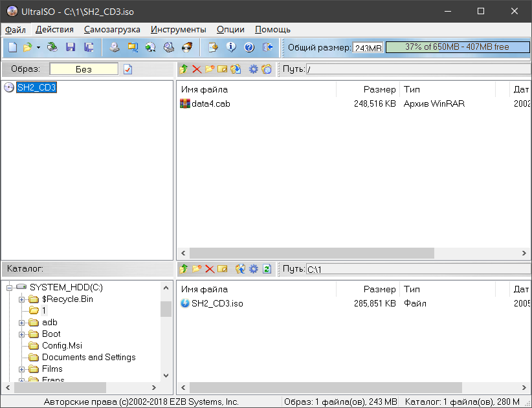The height and width of the screenshot is (408, 532).
Task: Click the red X delete icon in the image toolbar
Action: tap(197, 69)
